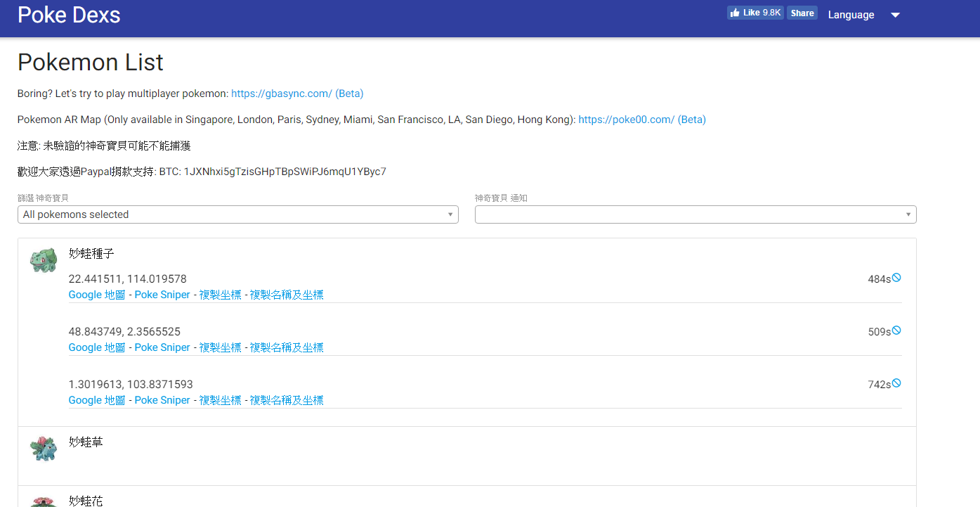Expand the 'All pokemons selected' filter dropdown
The image size is (980, 507).
(x=237, y=214)
